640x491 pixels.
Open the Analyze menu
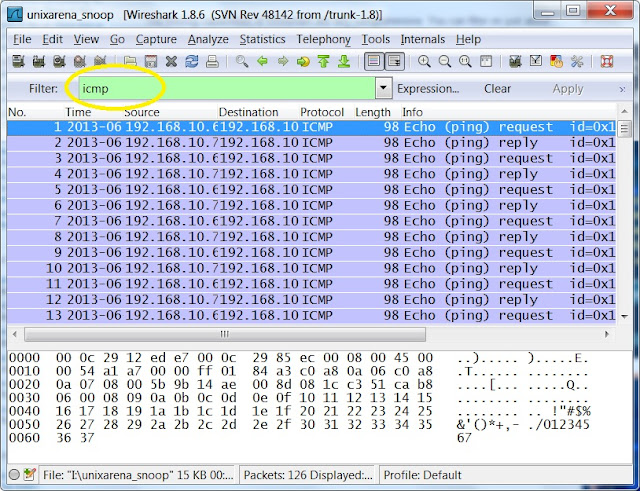tap(208, 39)
